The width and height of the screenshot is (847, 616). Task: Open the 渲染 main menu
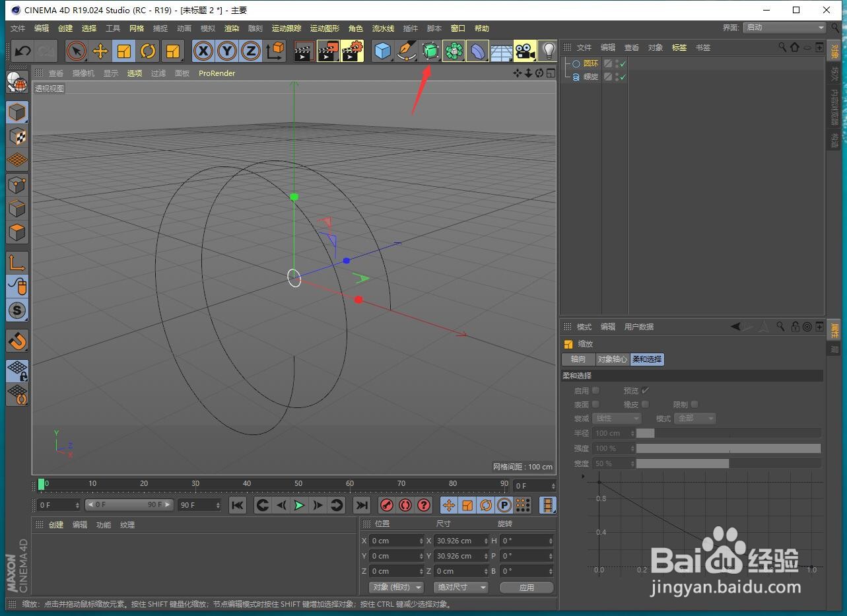pos(232,28)
